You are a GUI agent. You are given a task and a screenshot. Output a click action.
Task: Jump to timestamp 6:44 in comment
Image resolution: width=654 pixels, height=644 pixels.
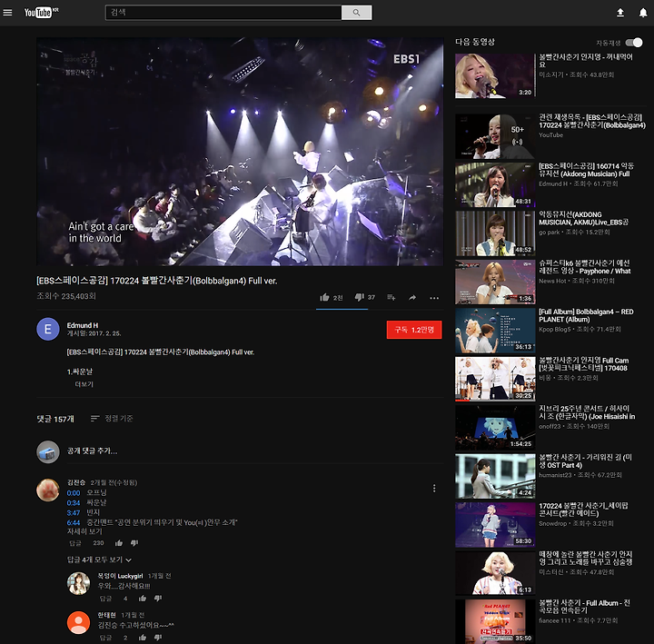click(x=74, y=522)
